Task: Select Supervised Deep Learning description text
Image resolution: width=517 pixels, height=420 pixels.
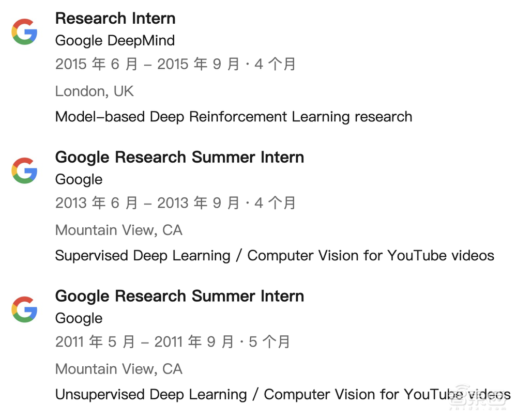Action: 274,256
